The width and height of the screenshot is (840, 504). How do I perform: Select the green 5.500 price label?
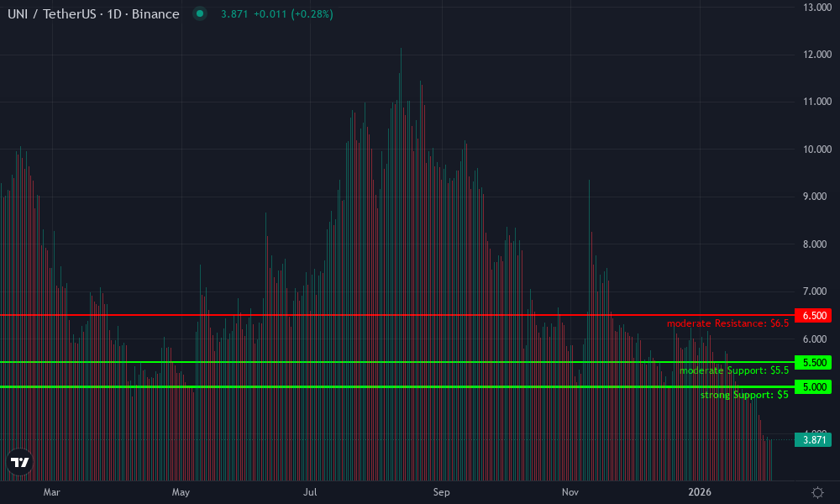coord(813,363)
